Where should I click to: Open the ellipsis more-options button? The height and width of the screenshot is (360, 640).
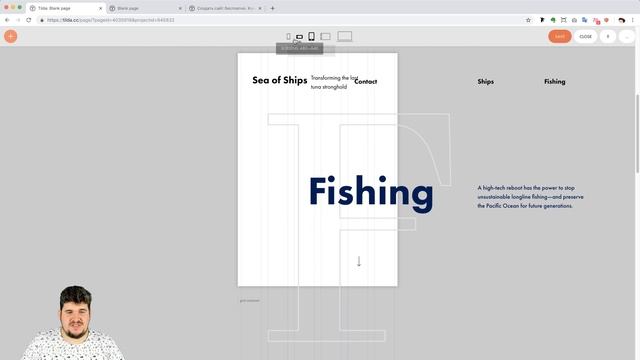coord(627,36)
